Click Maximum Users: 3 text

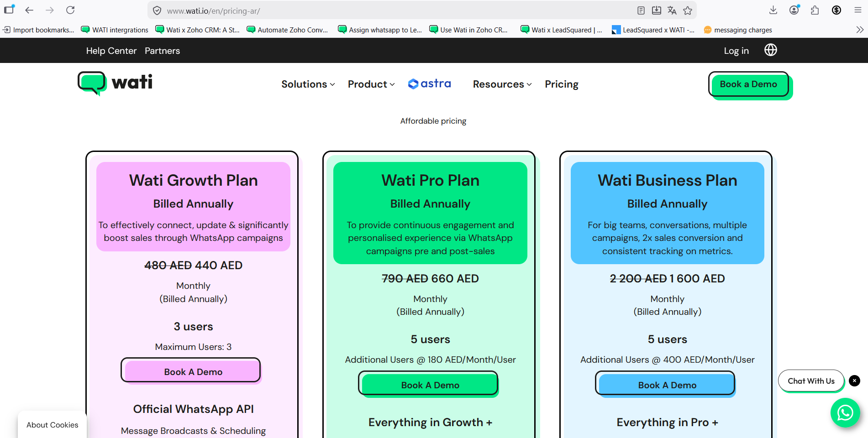[x=193, y=347]
